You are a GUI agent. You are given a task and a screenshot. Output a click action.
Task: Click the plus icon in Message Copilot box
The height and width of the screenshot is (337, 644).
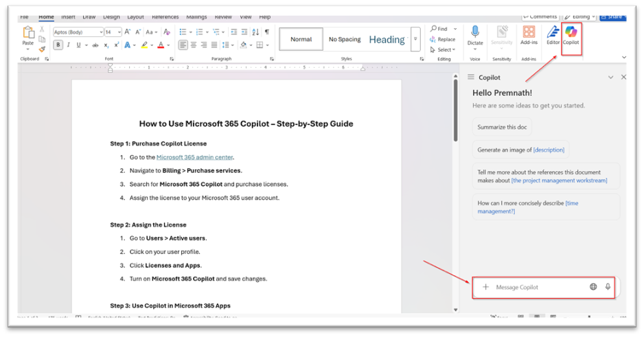[485, 287]
